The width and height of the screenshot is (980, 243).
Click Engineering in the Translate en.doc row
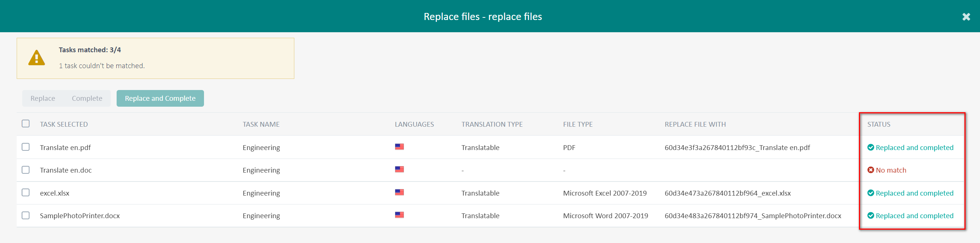pos(261,170)
